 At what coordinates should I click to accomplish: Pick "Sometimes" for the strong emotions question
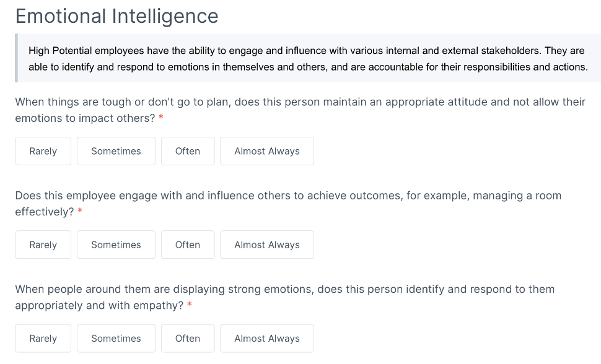[116, 338]
